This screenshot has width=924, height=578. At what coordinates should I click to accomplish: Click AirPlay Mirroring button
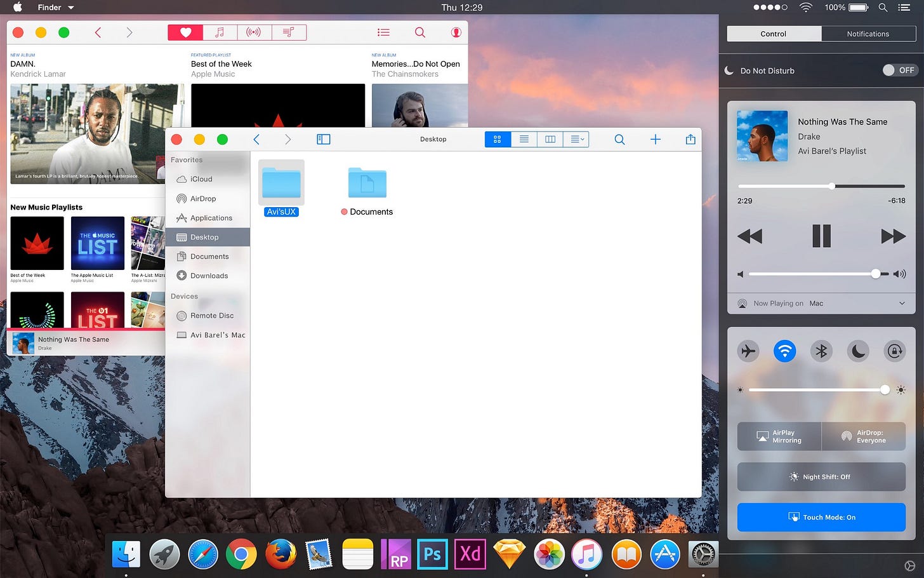[779, 436]
